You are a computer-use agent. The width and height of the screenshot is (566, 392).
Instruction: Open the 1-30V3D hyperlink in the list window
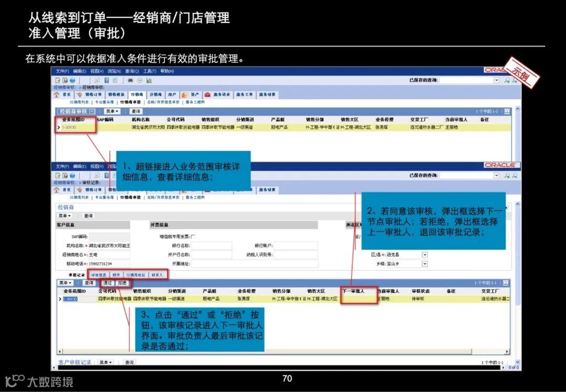[69, 127]
